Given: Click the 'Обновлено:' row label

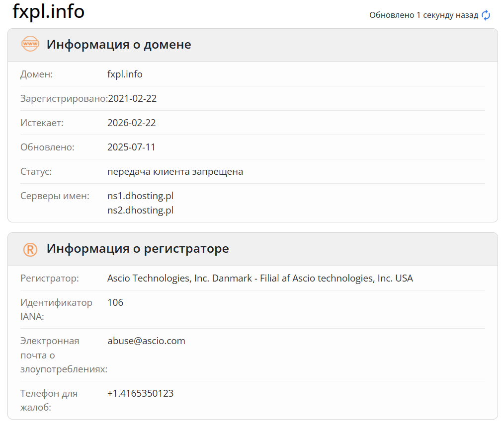Looking at the screenshot, I should point(47,147).
